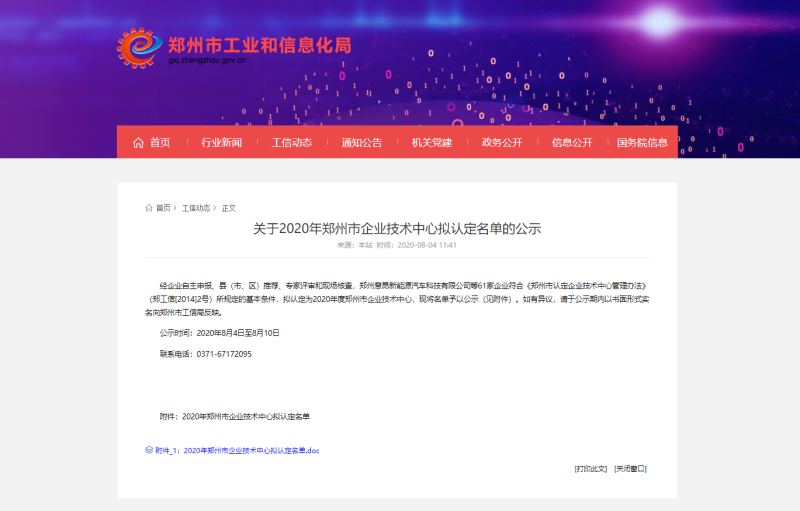
Task: Select 机关党建 in the navigation bar
Action: click(x=431, y=142)
